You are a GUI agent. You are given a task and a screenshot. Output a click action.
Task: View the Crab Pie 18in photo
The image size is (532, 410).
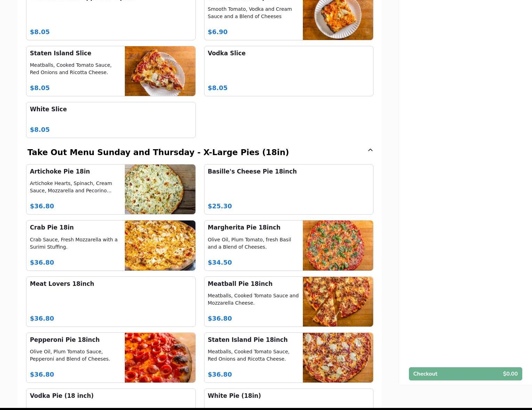(x=160, y=246)
